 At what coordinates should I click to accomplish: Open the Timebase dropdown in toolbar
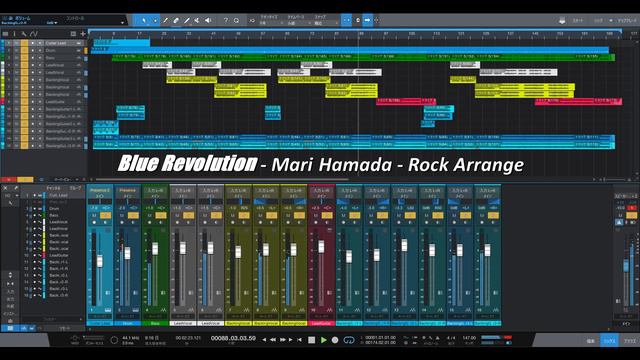299,23
